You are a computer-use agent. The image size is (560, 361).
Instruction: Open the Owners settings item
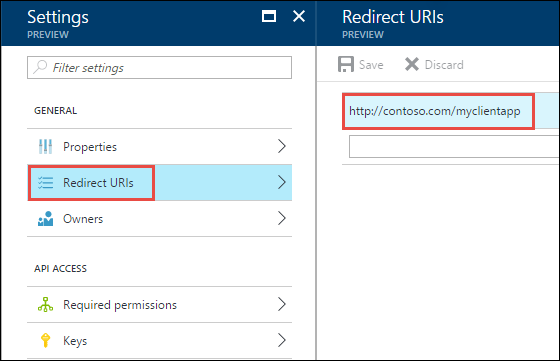[159, 219]
